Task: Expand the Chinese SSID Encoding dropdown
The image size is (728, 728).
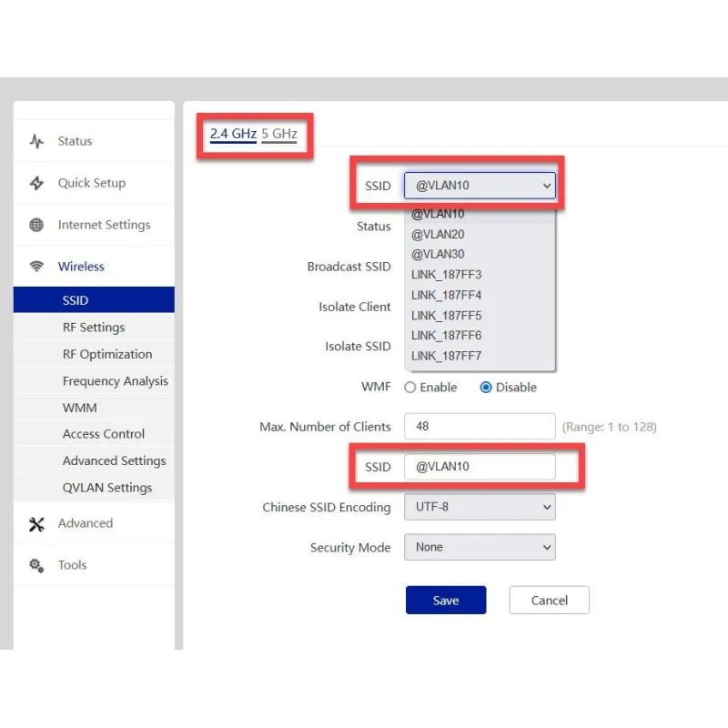Action: click(480, 507)
